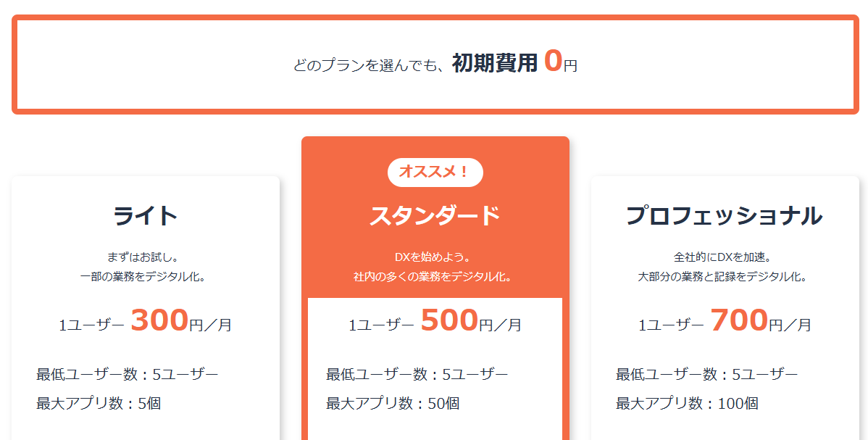Viewport: 868px width, 440px height.
Task: Click the 社内の多くの業務をデジタル化。 description
Action: (x=435, y=277)
